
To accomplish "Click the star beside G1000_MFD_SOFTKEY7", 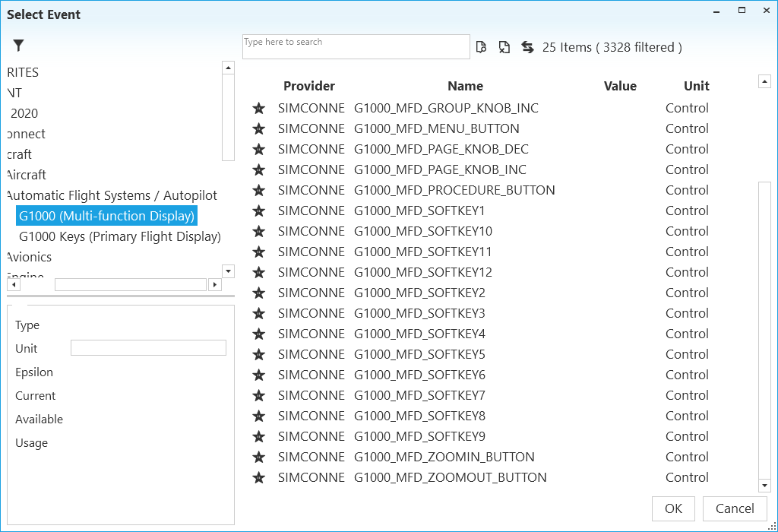I will coord(258,395).
